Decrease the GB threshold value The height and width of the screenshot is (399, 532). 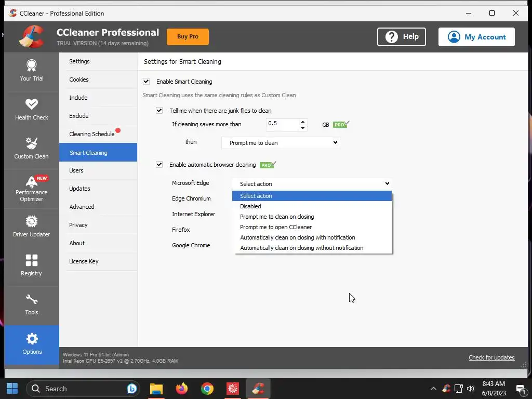303,128
